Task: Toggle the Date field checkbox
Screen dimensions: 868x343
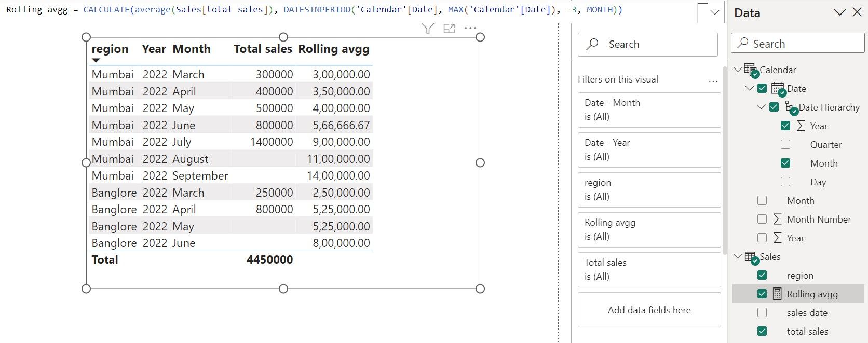Action: pos(762,89)
